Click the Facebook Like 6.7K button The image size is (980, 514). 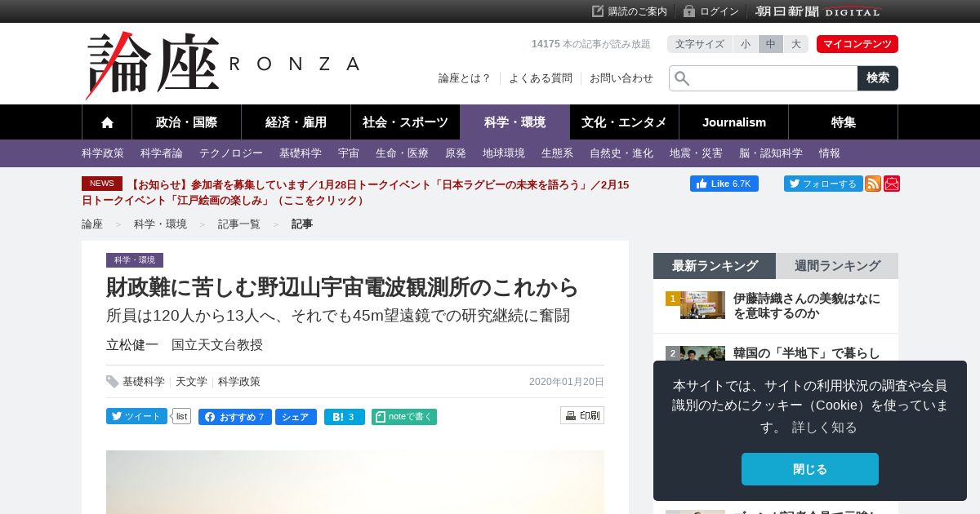tap(724, 184)
